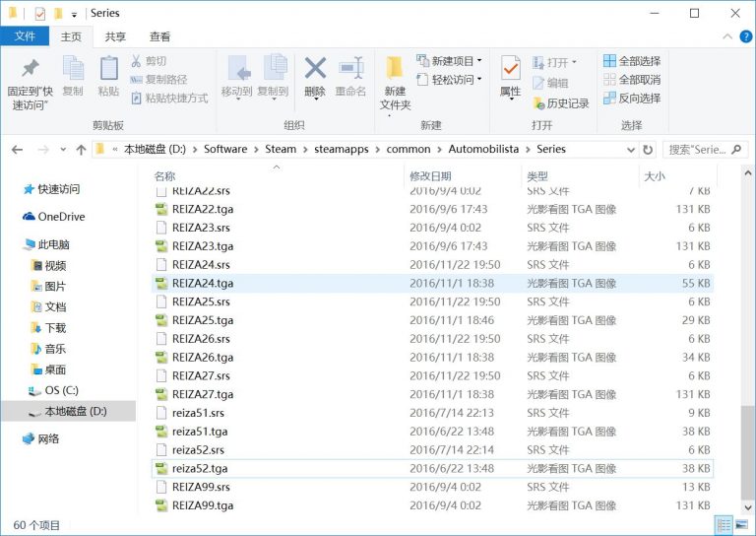Viewport: 756px width, 536px height.
Task: Sort by the Name (名称) column header
Action: (x=276, y=175)
